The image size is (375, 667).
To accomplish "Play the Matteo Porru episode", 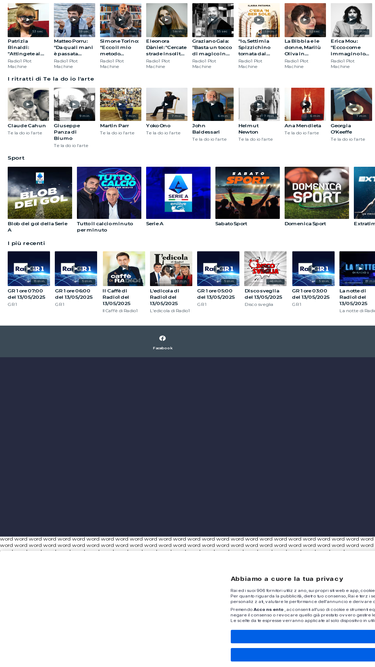I will [x=74, y=20].
